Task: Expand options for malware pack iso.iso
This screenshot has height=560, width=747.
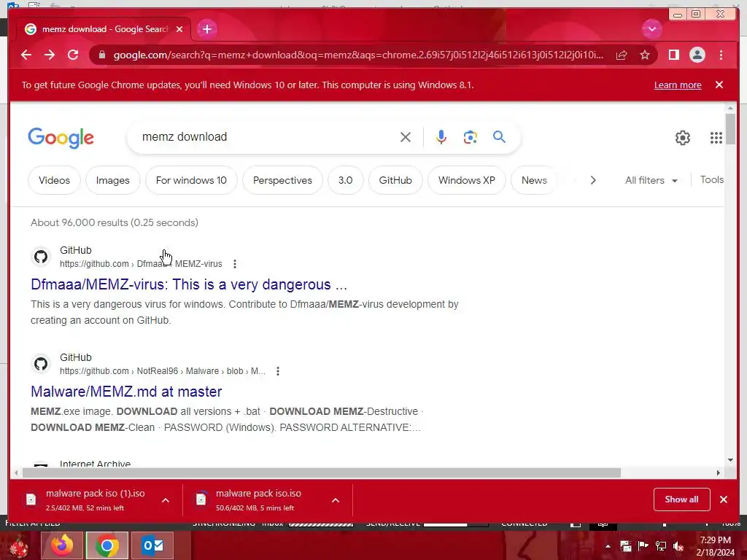Action: 336,500
